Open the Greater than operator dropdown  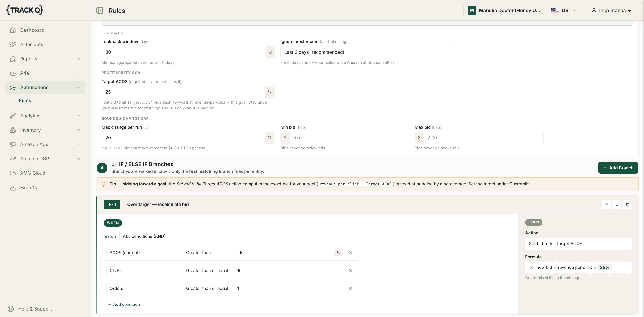(207, 253)
